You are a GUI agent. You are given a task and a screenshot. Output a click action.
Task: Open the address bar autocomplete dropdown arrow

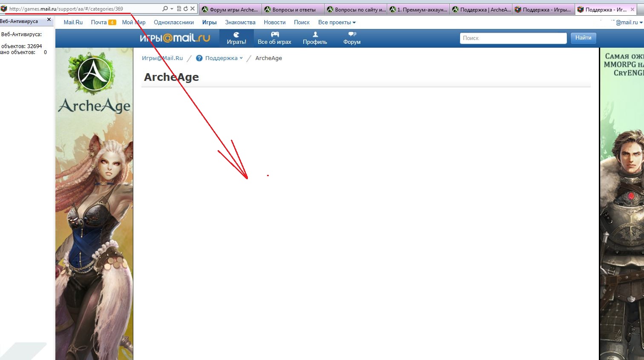click(x=172, y=9)
